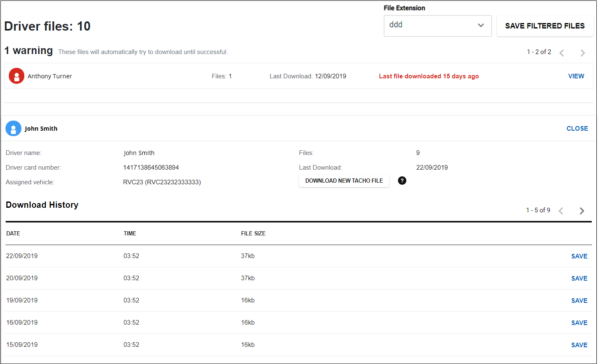Click Anthony Turner's red driver avatar icon
Screen dimensions: 598x364
[x=16, y=76]
